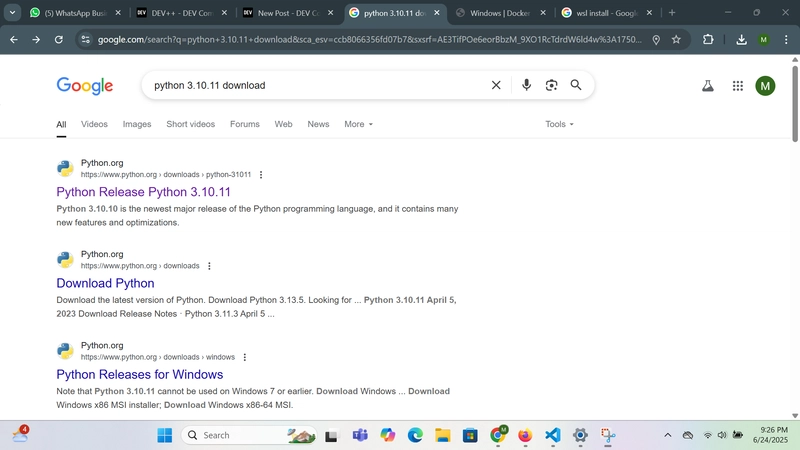800x450 pixels.
Task: Reload the Google search page
Action: tap(59, 39)
